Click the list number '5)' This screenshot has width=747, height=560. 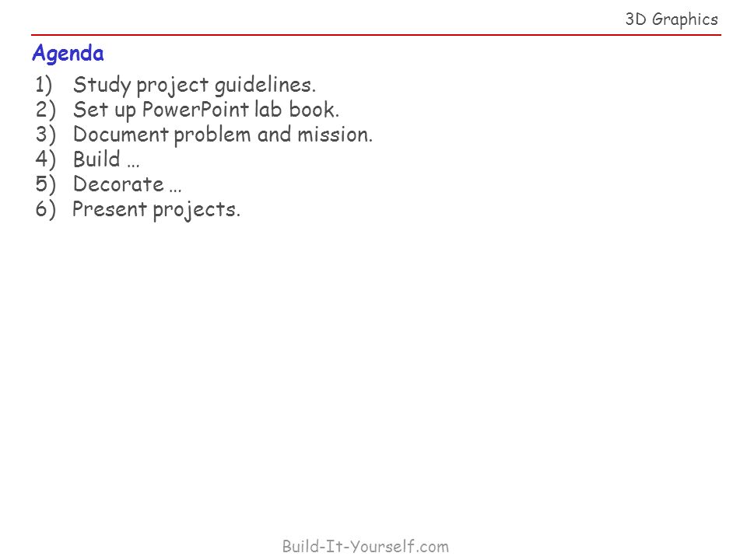(45, 184)
